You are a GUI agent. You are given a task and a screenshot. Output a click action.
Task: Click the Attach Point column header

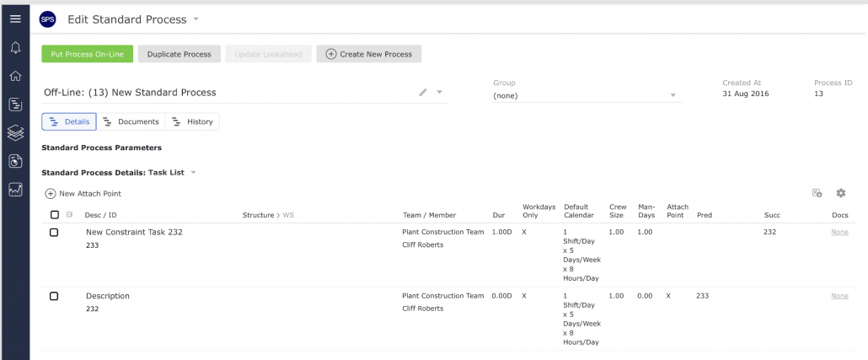tap(678, 211)
